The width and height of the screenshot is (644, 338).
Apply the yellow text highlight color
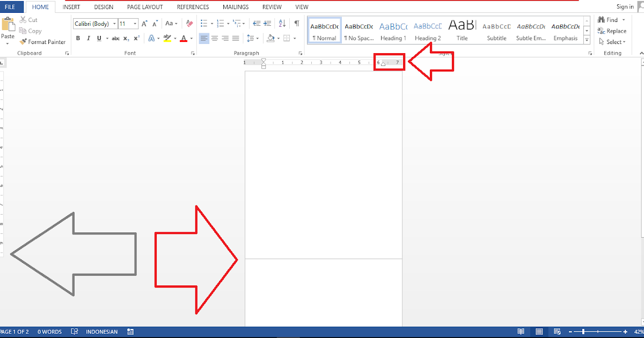[x=167, y=38]
